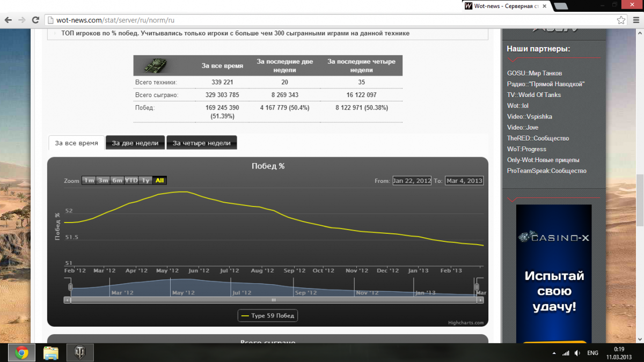Click the navigator scrollbar left arrow
644x362 pixels.
pos(67,300)
